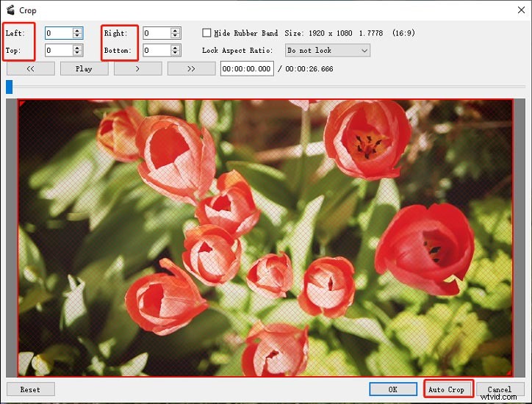Confirm crop with the OK button
Screen dimensions: 532x404
point(393,389)
